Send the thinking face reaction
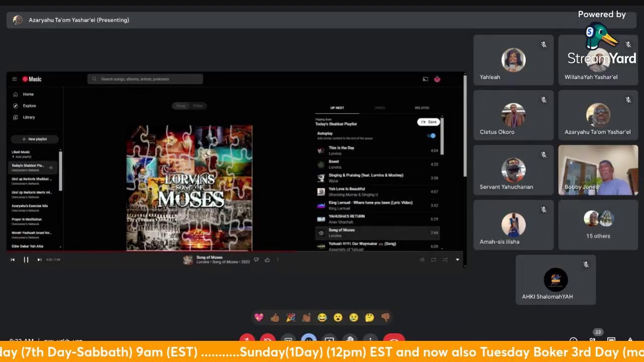This screenshot has width=644, height=362. (x=369, y=317)
